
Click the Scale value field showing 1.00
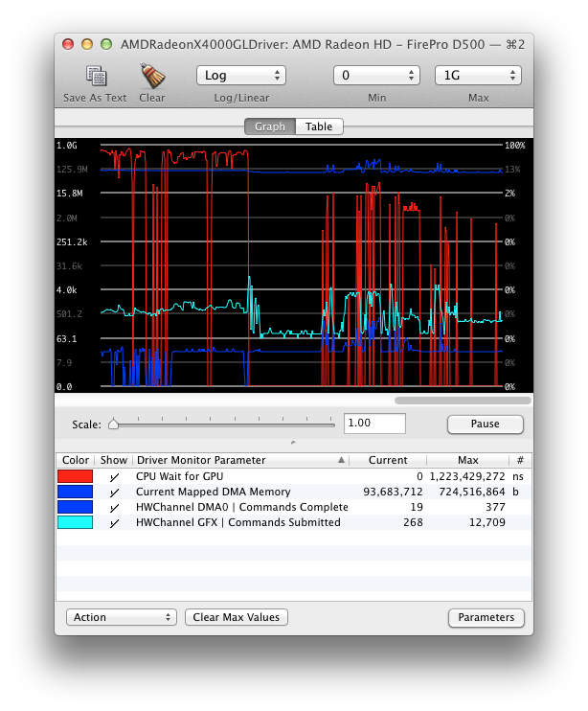coord(374,424)
